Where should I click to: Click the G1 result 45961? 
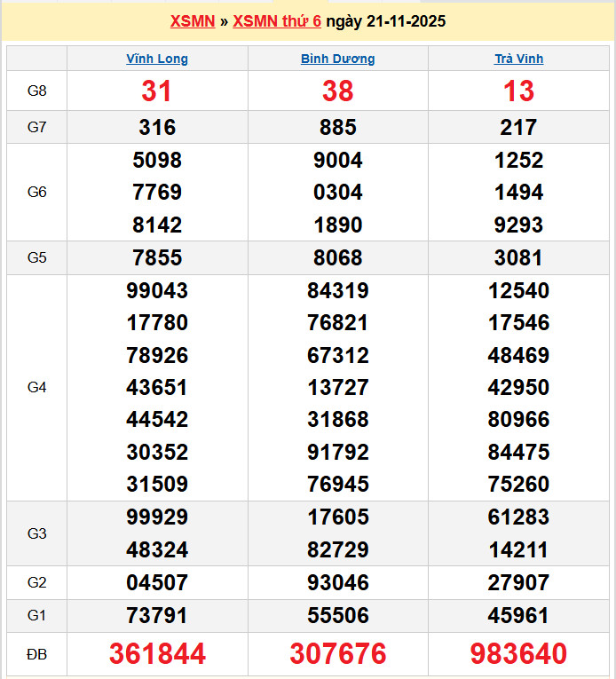tap(518, 615)
